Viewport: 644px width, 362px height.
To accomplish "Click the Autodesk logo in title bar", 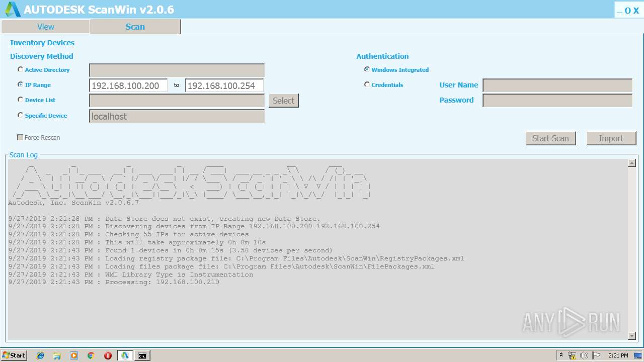I will coord(13,9).
